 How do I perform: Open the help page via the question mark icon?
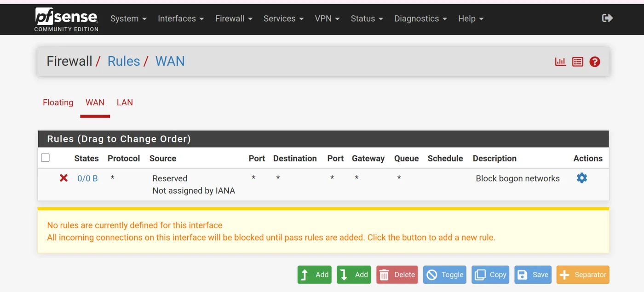pyautogui.click(x=594, y=61)
